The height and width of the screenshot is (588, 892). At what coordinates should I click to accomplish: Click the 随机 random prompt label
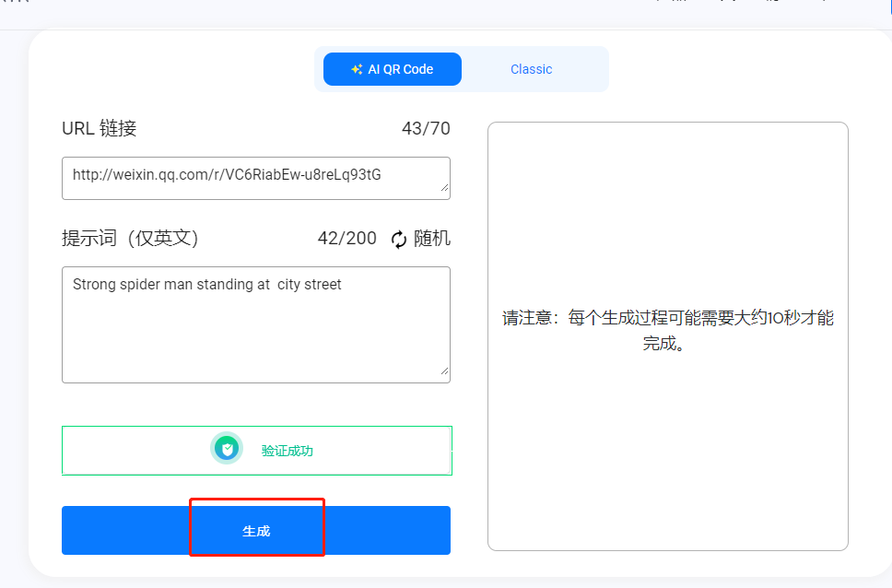point(432,238)
